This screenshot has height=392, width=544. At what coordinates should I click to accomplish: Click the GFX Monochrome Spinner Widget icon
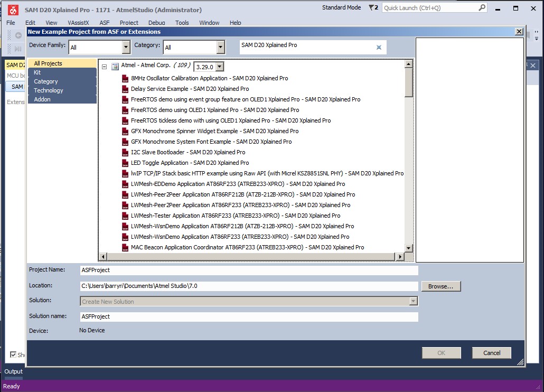point(125,132)
